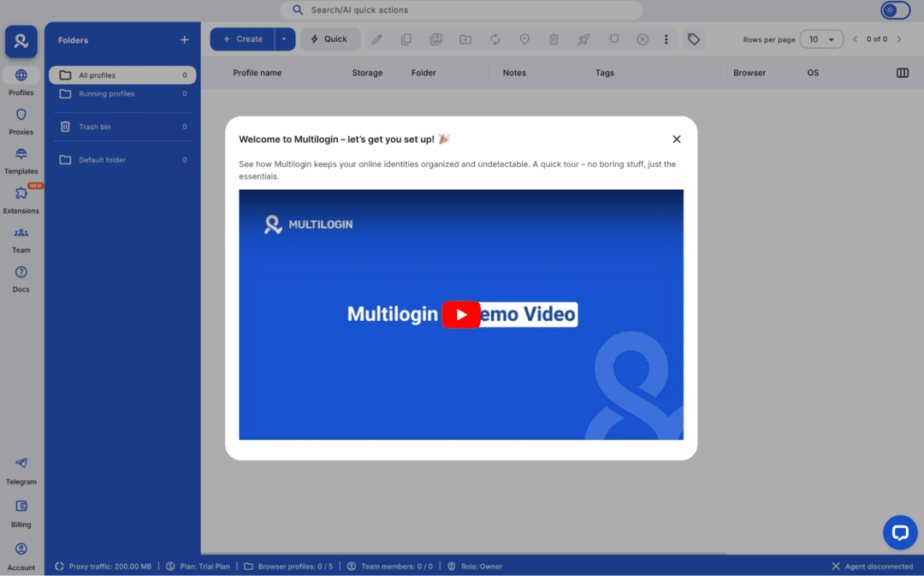Click the Search/AI quick actions field
Screen dimensions: 924x576
point(460,10)
